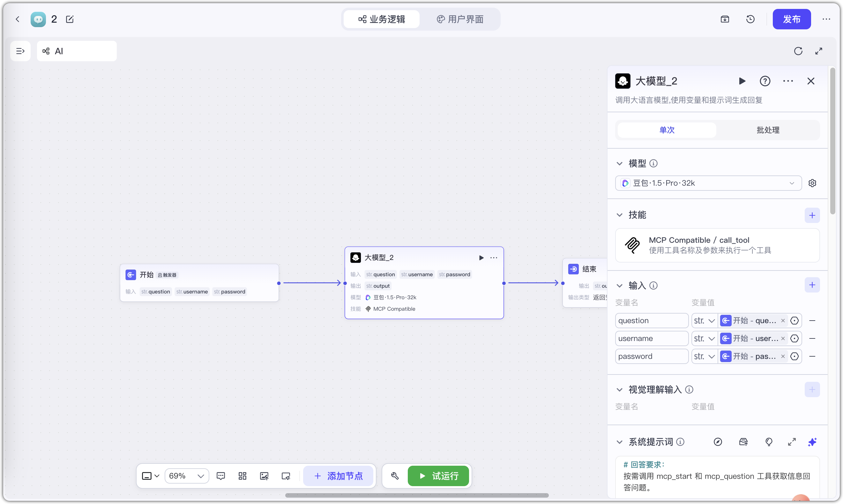The height and width of the screenshot is (504, 843).
Task: Run the 大模型_2 node via its play icon
Action: pos(481,257)
